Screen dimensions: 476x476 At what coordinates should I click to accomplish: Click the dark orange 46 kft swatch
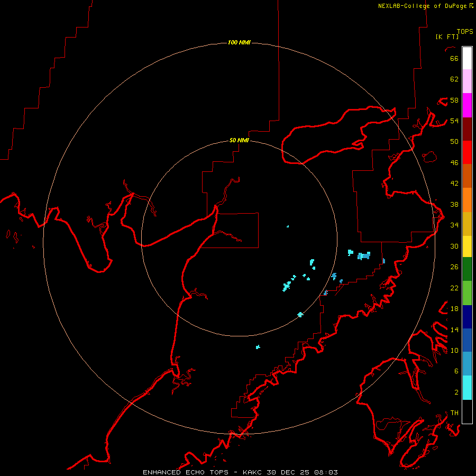point(467,176)
